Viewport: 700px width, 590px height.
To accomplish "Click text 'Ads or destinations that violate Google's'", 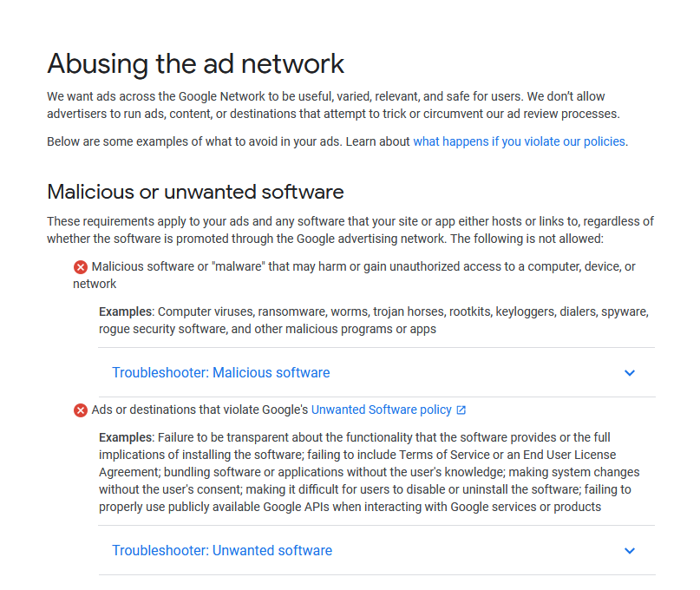I will click(200, 410).
